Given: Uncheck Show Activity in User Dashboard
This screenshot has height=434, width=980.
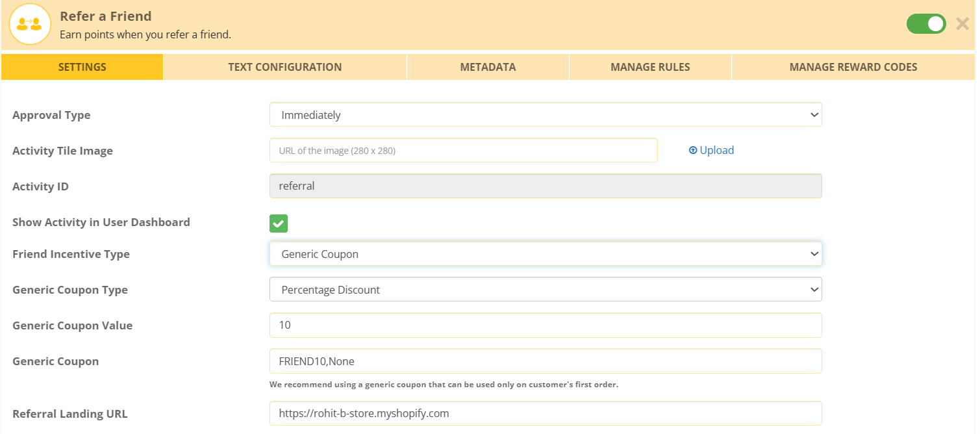Looking at the screenshot, I should coord(279,223).
